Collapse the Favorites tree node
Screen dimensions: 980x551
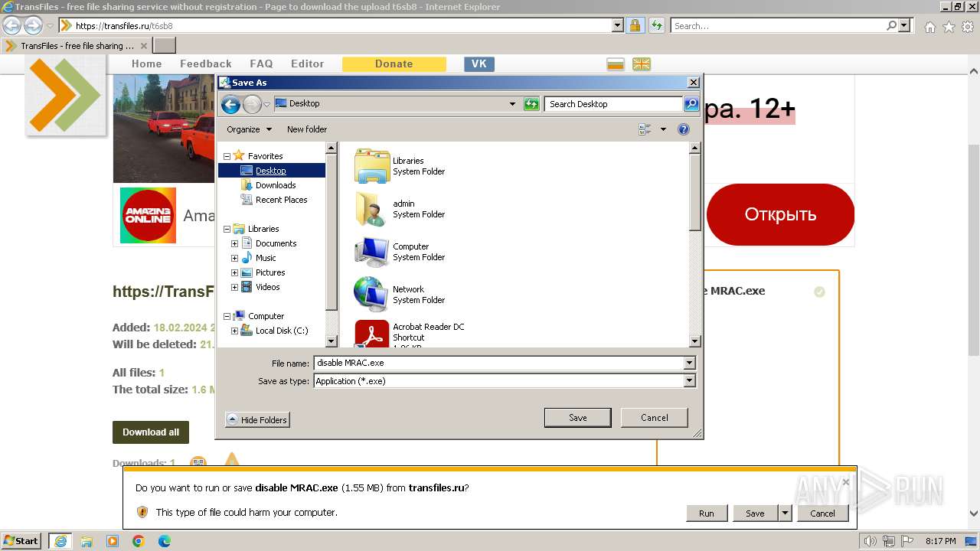pyautogui.click(x=227, y=156)
